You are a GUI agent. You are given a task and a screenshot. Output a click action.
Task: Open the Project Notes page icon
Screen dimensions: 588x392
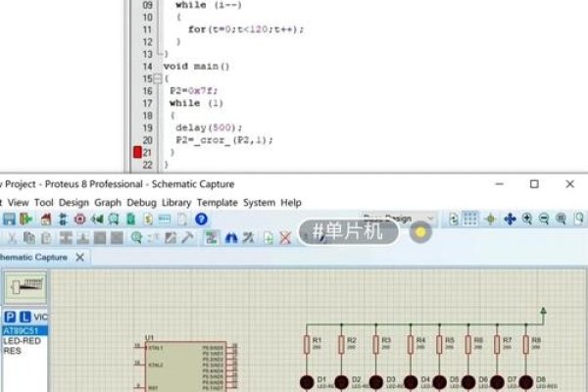click(x=182, y=219)
